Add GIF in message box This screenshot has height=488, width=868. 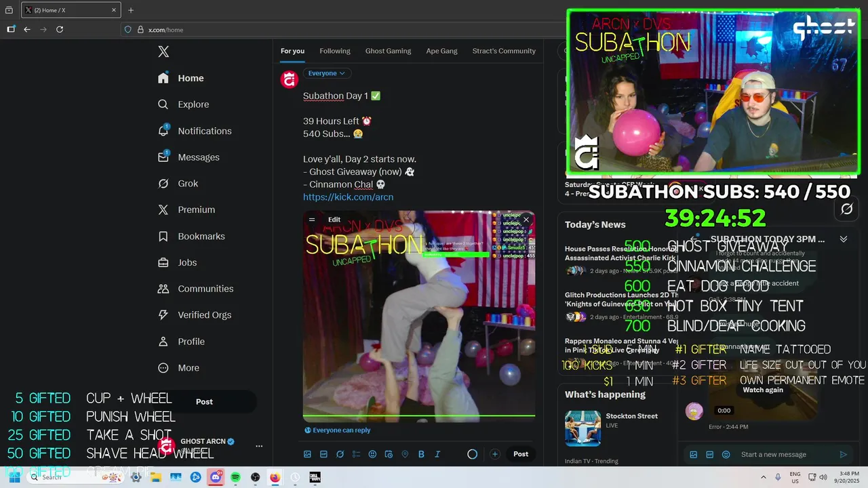[x=709, y=455]
